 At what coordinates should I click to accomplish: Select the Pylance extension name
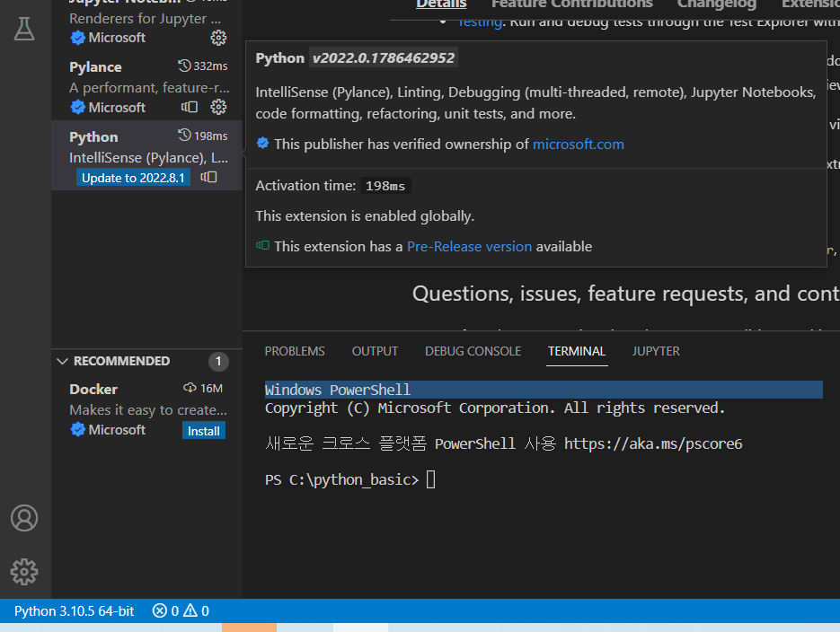[x=95, y=67]
